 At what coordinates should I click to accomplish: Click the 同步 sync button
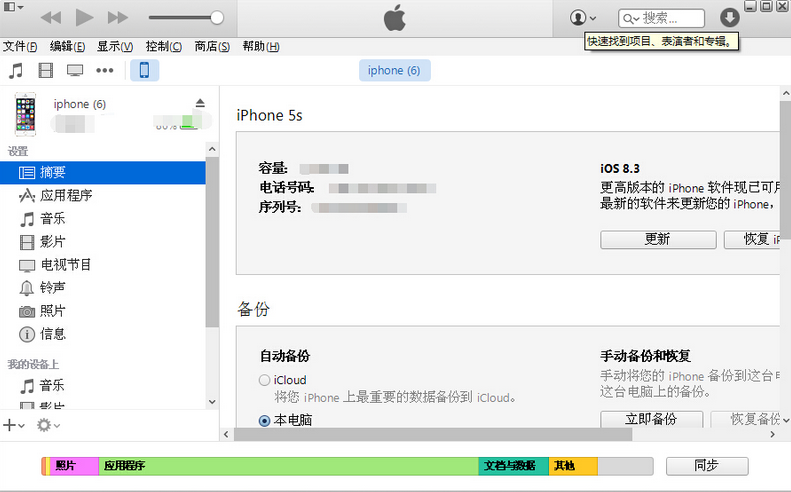(x=707, y=466)
